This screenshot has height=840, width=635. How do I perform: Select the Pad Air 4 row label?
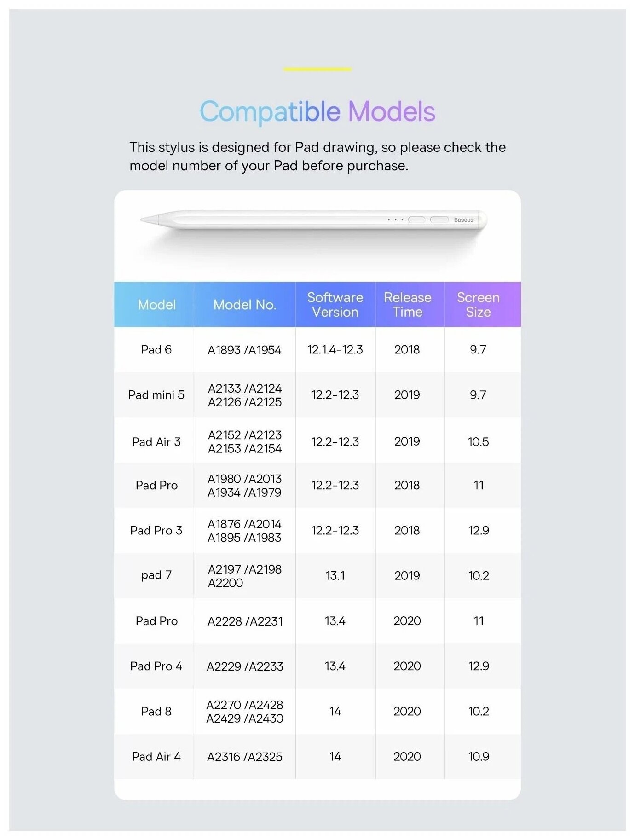point(156,757)
